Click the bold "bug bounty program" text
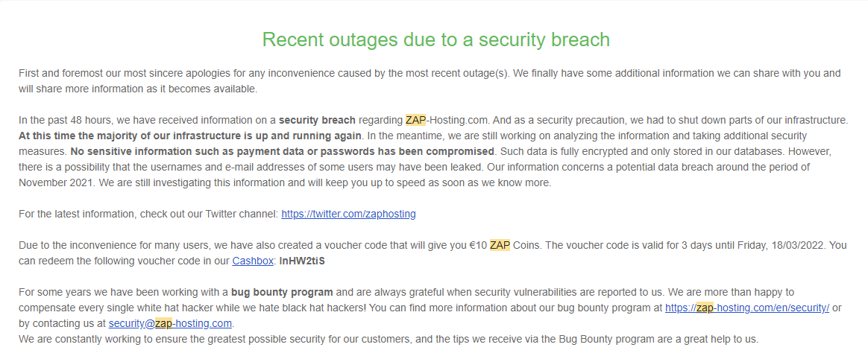The width and height of the screenshot is (868, 356). pos(282,292)
